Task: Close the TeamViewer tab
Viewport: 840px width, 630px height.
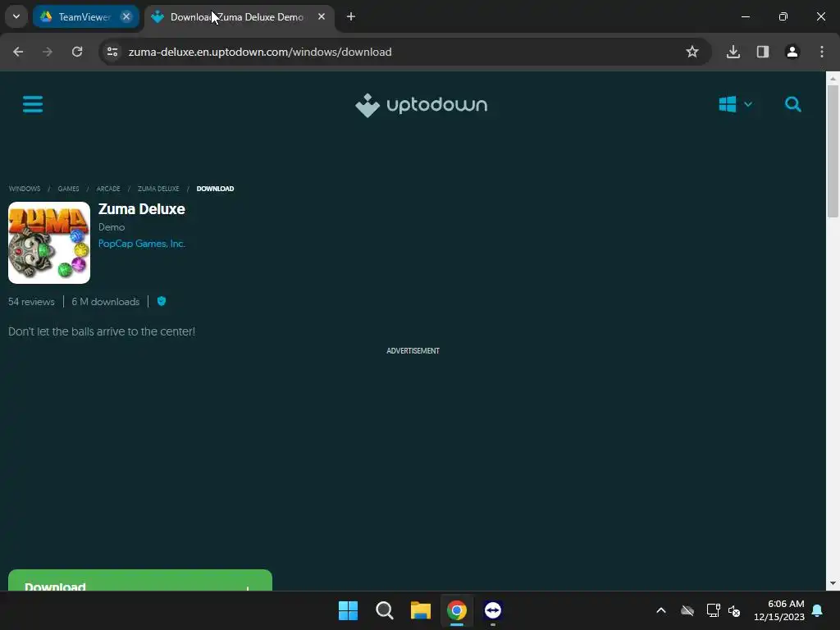Action: point(126,16)
